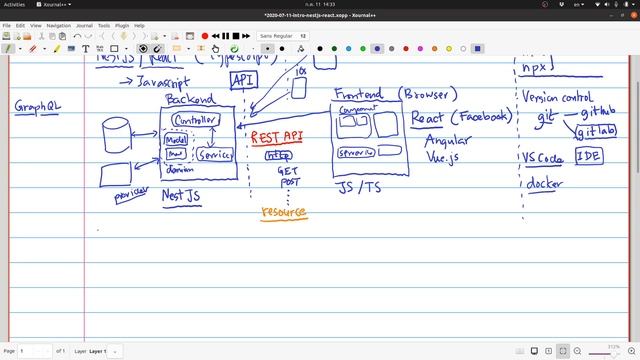Insert a LaTeX formula tool

(100, 49)
